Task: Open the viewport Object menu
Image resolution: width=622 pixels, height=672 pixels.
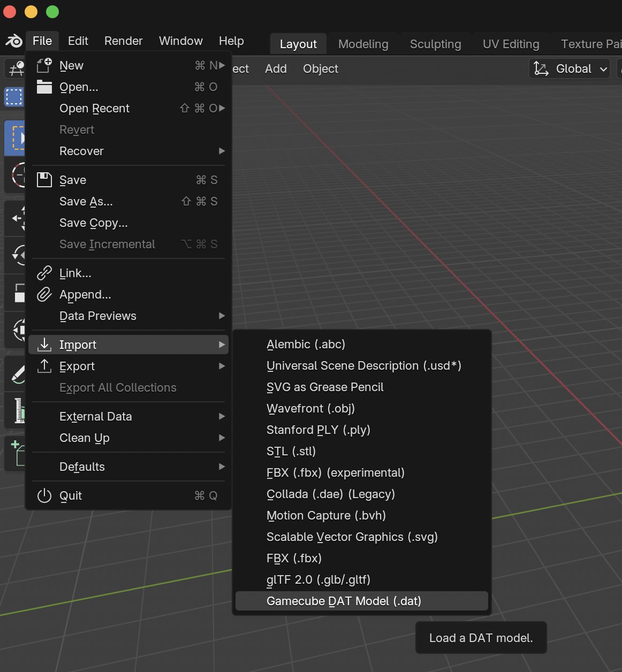Action: (321, 68)
